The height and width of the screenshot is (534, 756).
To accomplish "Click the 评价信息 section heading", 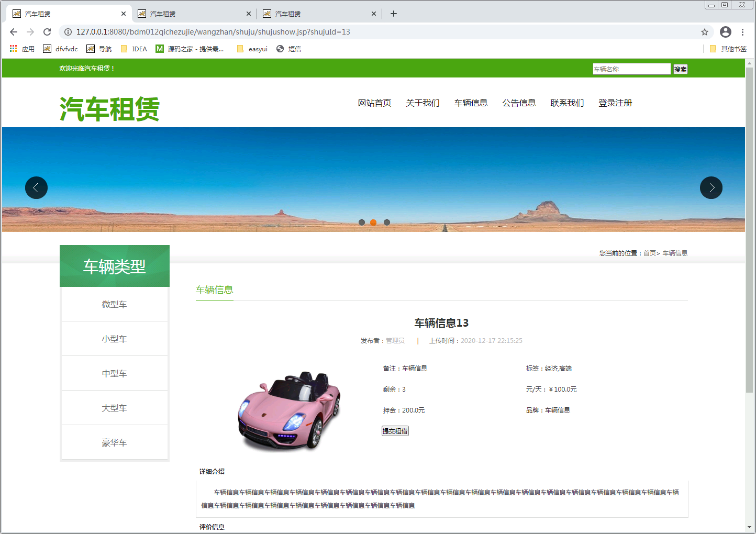I will [x=212, y=527].
